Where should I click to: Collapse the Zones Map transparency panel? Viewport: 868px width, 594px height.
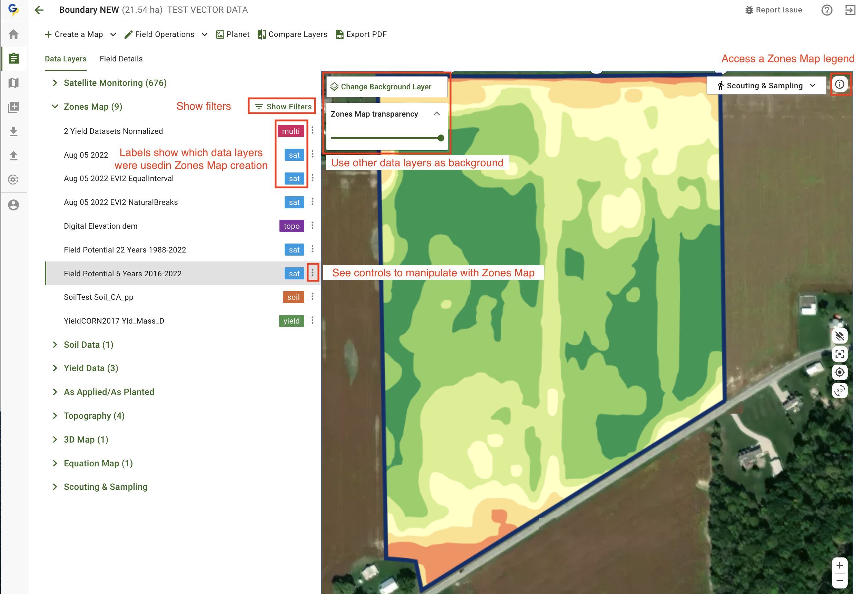[437, 114]
